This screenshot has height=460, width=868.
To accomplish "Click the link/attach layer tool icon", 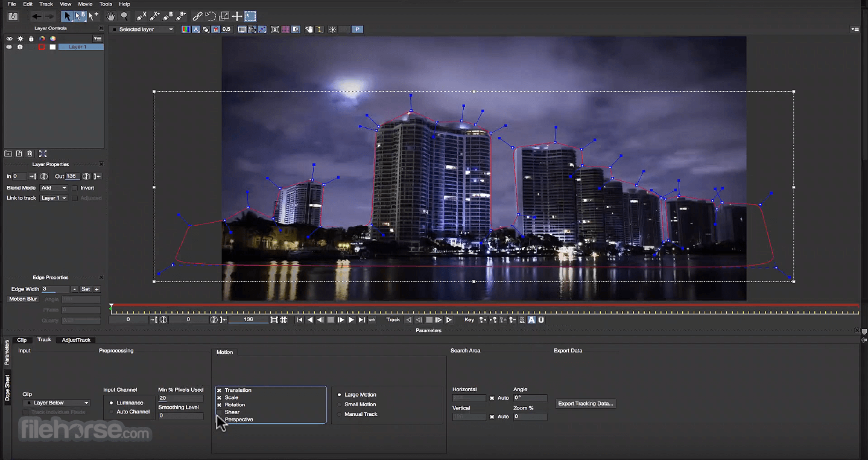I will (197, 16).
